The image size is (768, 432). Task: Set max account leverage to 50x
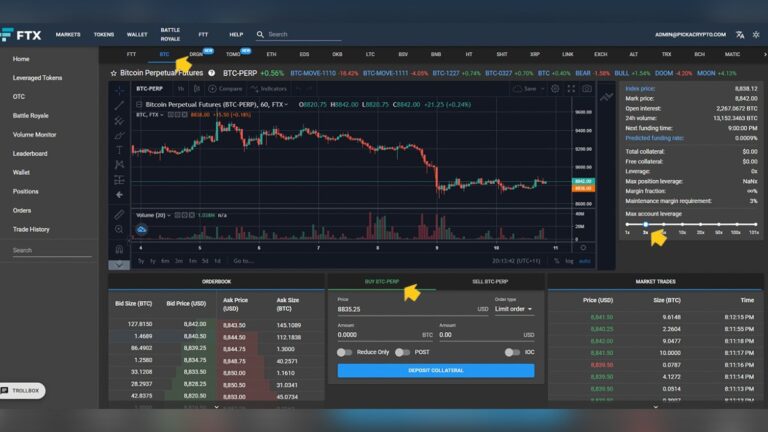click(719, 225)
